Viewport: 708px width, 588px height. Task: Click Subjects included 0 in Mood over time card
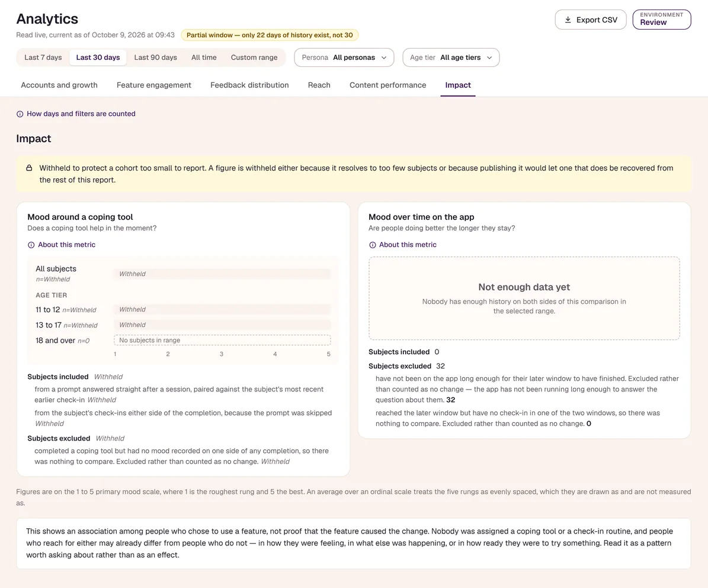403,352
